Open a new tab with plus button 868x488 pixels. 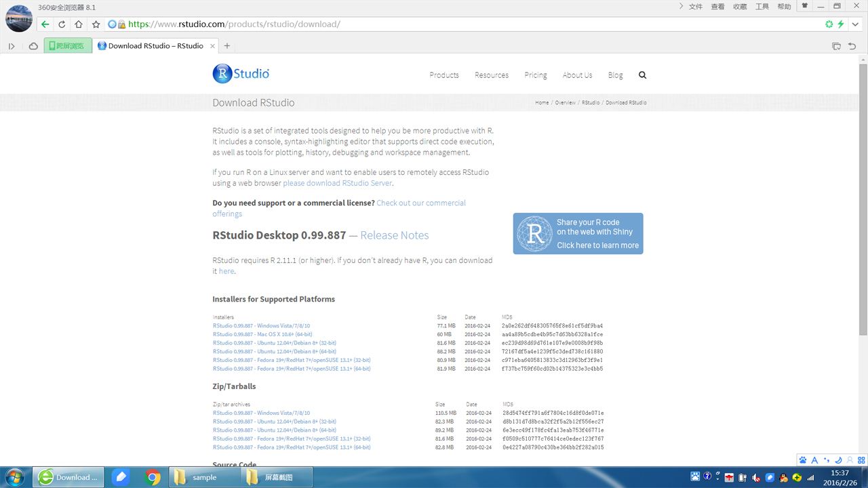tap(227, 46)
